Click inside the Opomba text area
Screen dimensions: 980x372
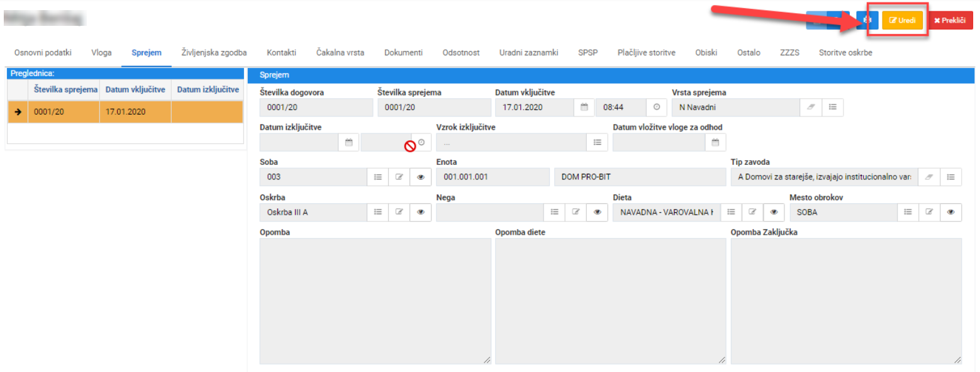pos(376,301)
